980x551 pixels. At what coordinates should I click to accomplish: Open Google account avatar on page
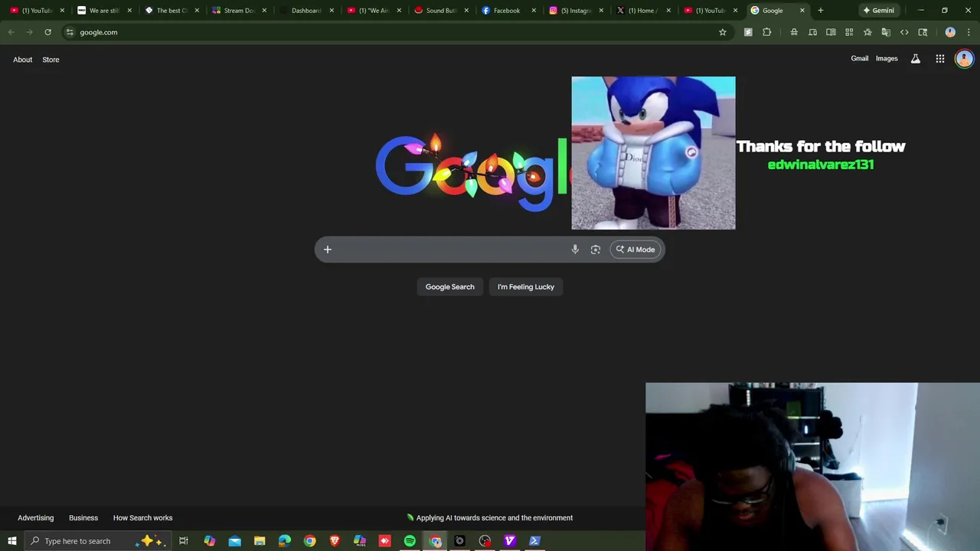click(x=964, y=59)
